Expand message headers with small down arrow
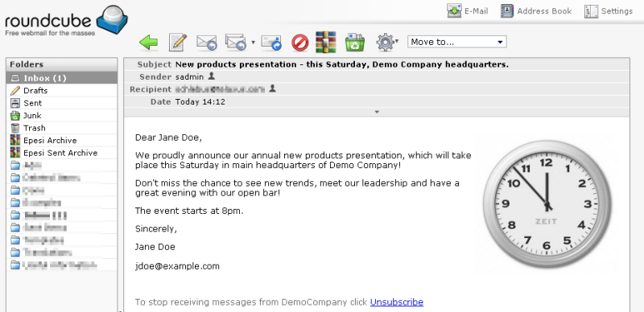The width and height of the screenshot is (644, 312). [377, 112]
